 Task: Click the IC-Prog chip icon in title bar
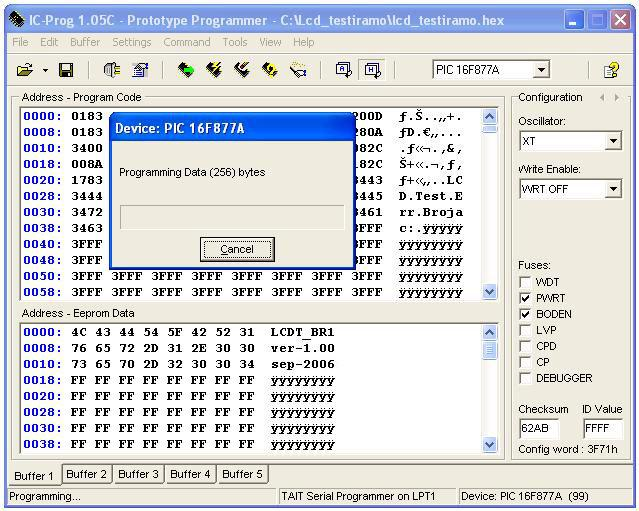[16, 19]
